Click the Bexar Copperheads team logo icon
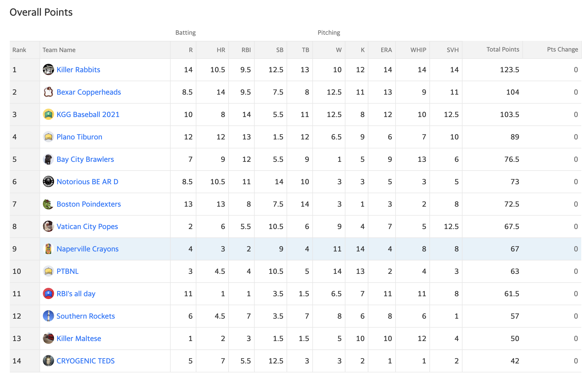This screenshot has width=588, height=378. (x=48, y=92)
